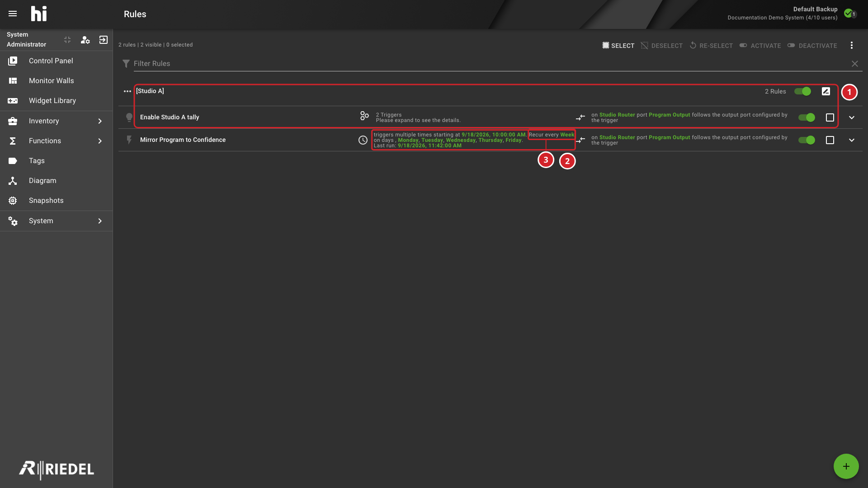The width and height of the screenshot is (868, 488).
Task: Expand the Functions submenu chevron
Action: [100, 141]
